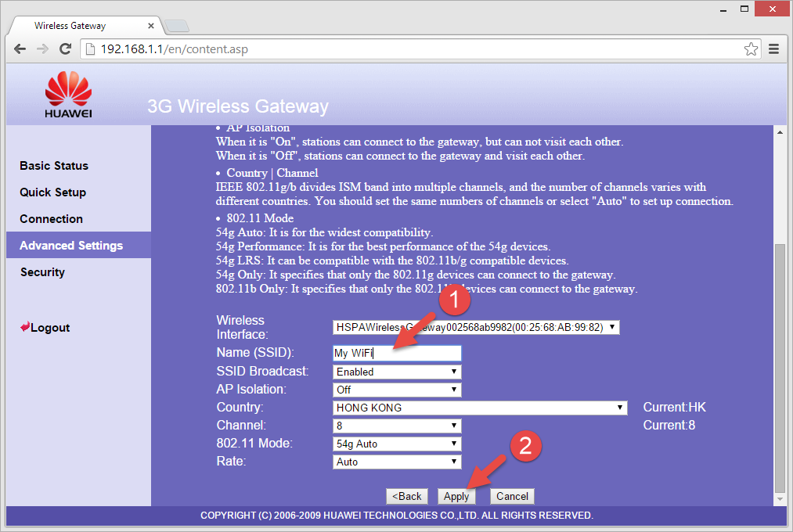Click the 54g Performance description line

[383, 246]
